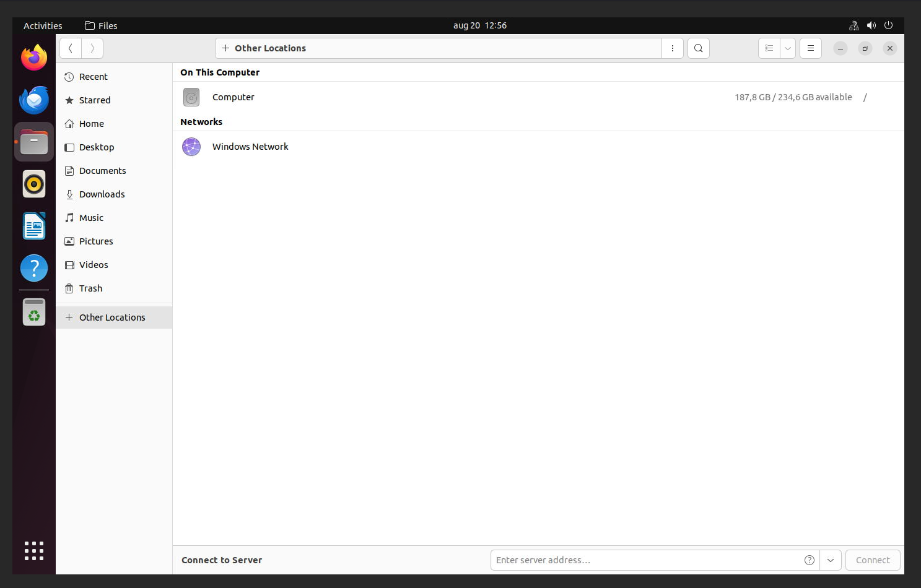Click the Other Locations path bar
This screenshot has height=588, width=921.
coord(439,48)
